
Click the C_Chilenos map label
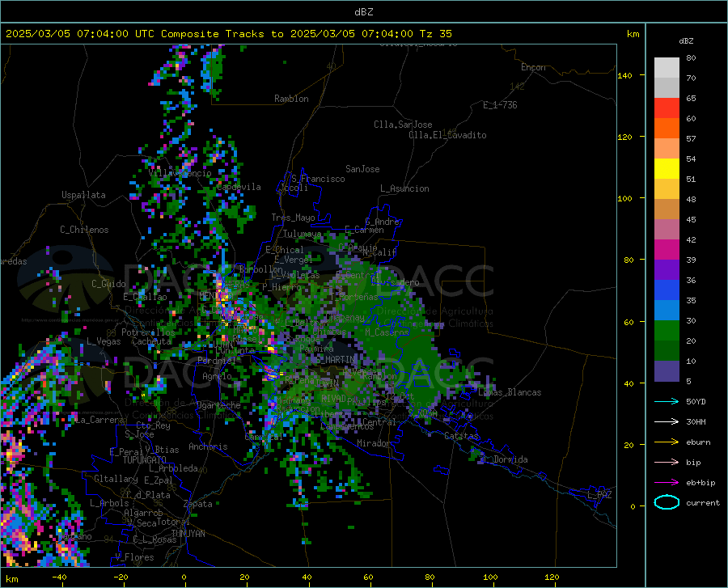[84, 230]
